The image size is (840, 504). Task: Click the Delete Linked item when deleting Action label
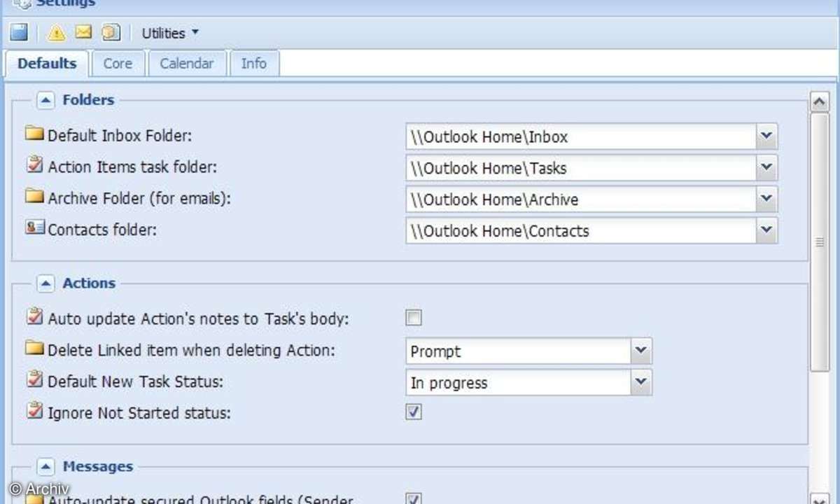[191, 350]
